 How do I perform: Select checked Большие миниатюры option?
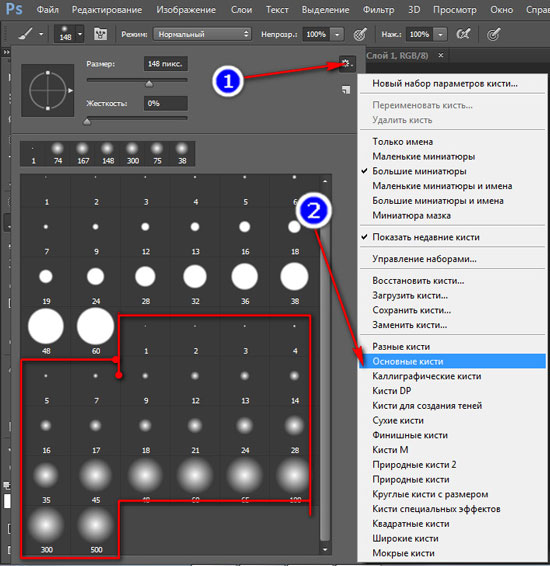point(452,171)
